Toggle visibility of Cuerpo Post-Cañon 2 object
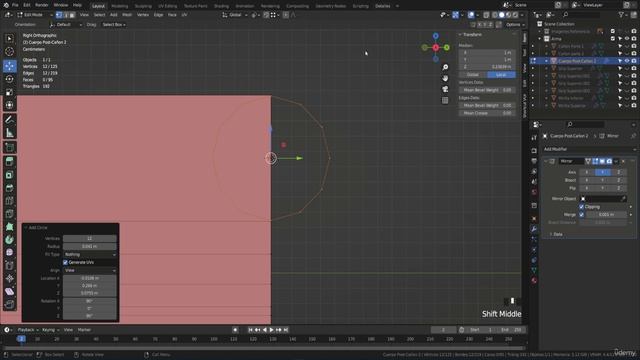The image size is (640, 360). coord(627,61)
